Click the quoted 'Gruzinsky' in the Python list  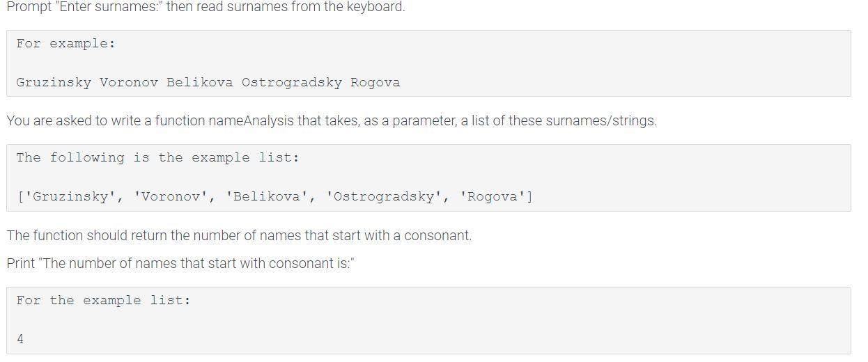point(66,196)
